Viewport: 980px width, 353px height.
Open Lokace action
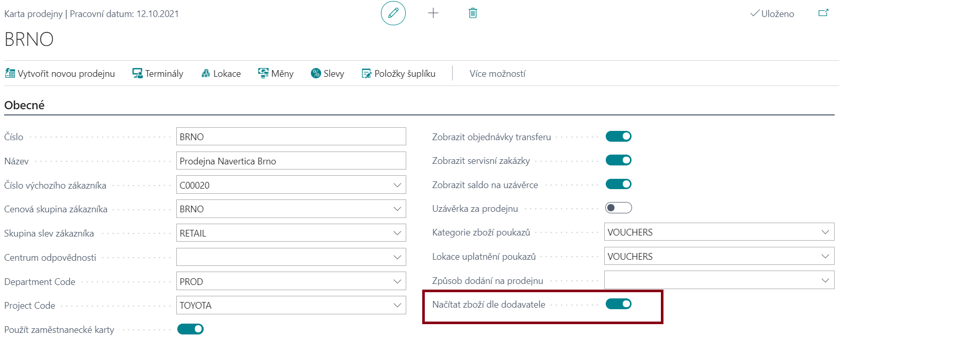pos(221,74)
